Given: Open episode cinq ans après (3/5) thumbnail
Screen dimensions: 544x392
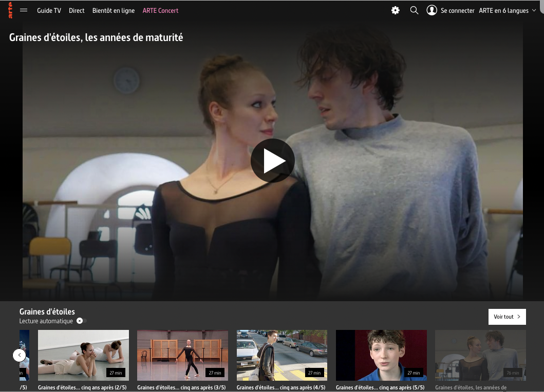Looking at the screenshot, I should (182, 355).
